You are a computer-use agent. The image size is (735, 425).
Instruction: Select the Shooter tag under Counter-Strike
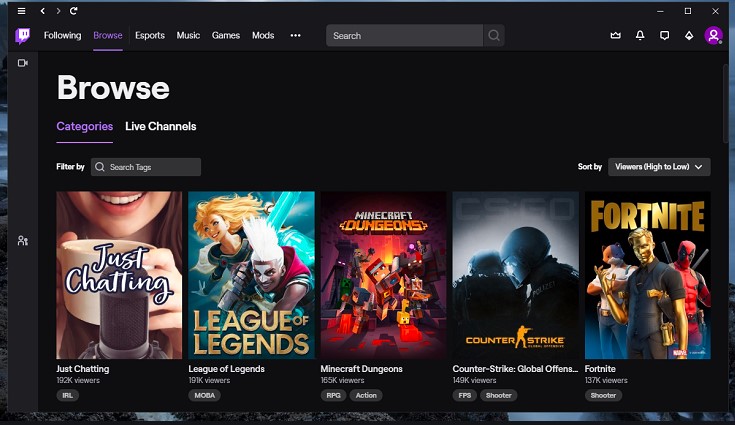point(499,395)
